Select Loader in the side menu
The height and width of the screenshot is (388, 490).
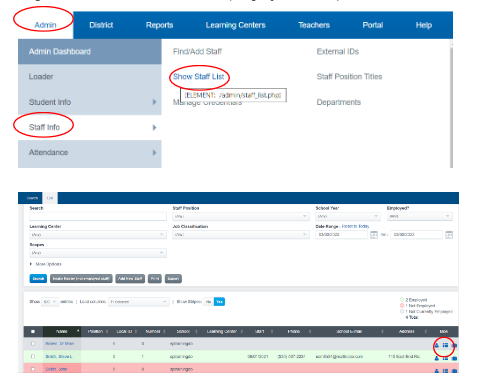[90, 77]
